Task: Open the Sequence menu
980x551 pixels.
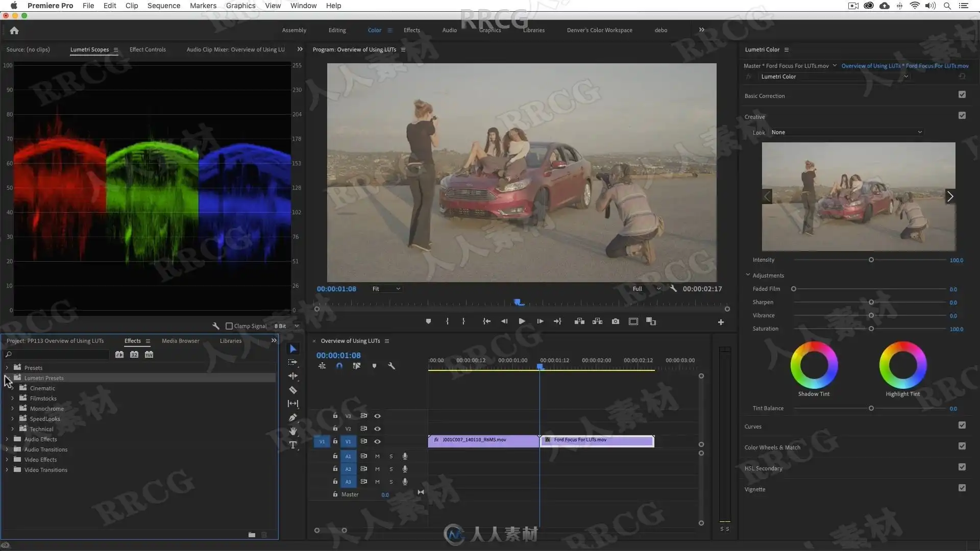Action: tap(163, 6)
